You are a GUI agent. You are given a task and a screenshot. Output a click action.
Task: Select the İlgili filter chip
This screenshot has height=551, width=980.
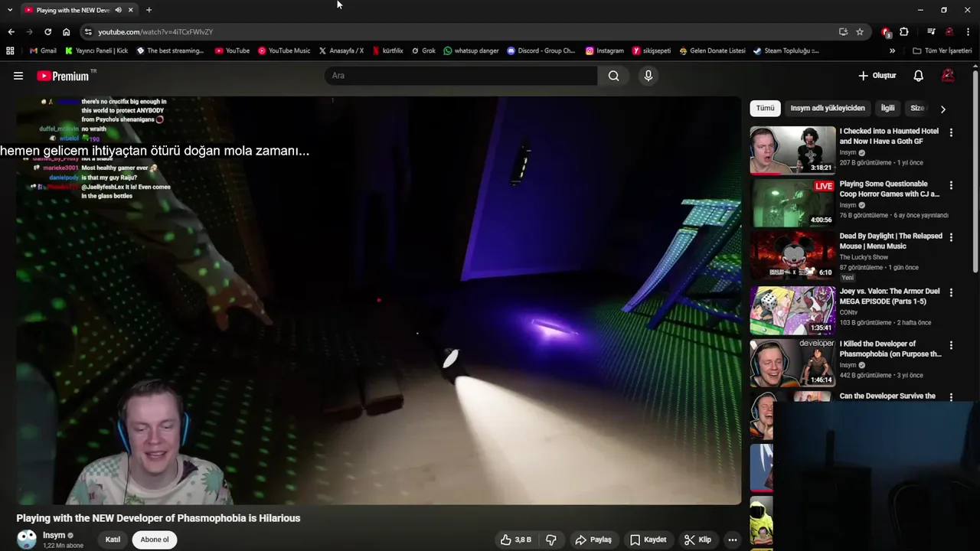click(887, 109)
